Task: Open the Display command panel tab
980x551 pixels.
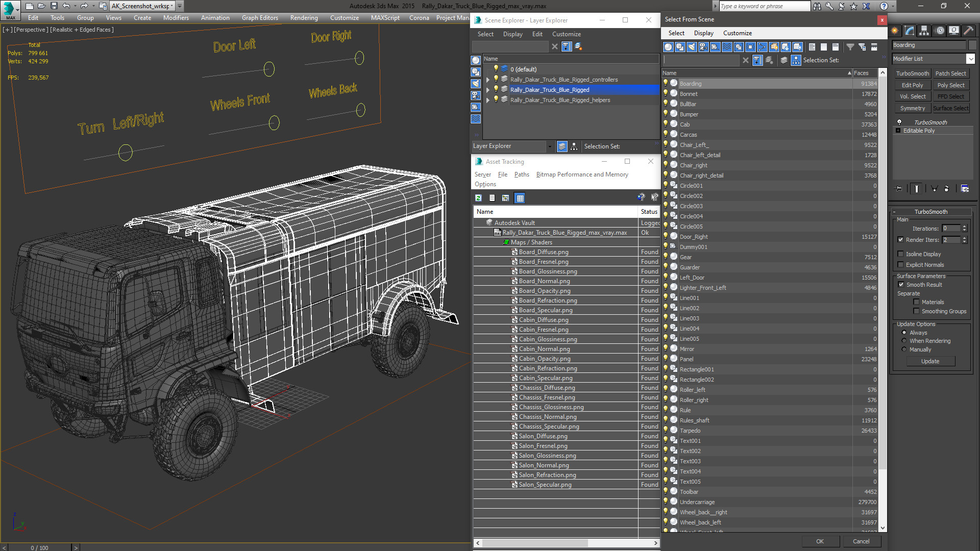Action: pyautogui.click(x=954, y=31)
